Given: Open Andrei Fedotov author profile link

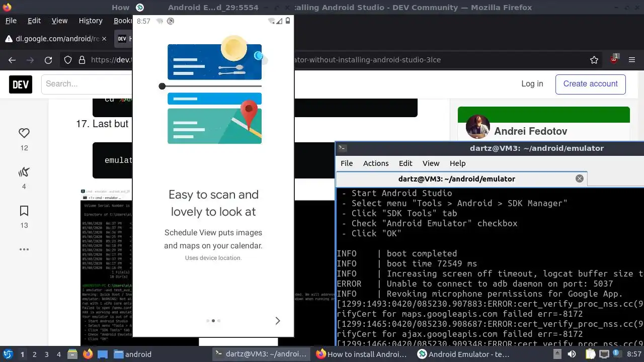Looking at the screenshot, I should point(530,131).
